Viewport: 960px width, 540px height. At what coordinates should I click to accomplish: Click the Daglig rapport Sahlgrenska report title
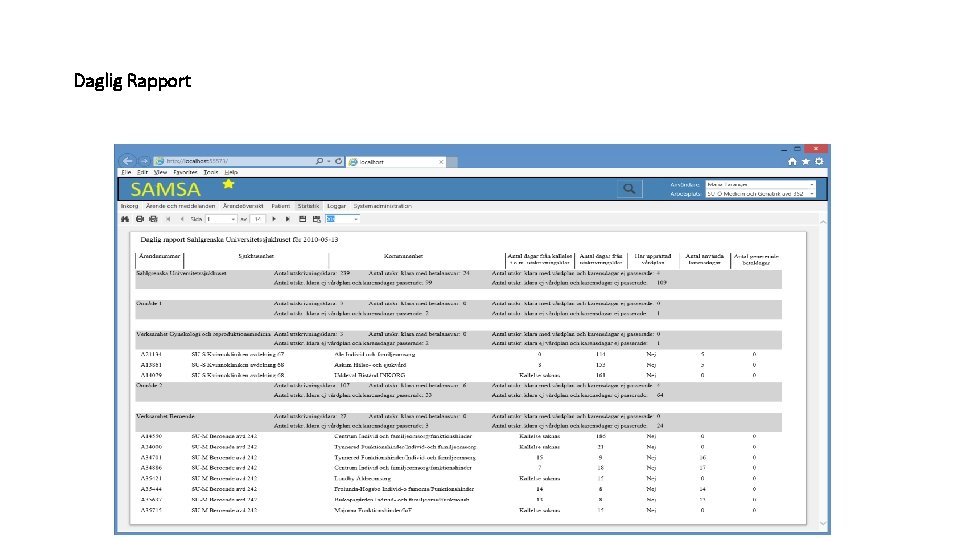pyautogui.click(x=239, y=239)
